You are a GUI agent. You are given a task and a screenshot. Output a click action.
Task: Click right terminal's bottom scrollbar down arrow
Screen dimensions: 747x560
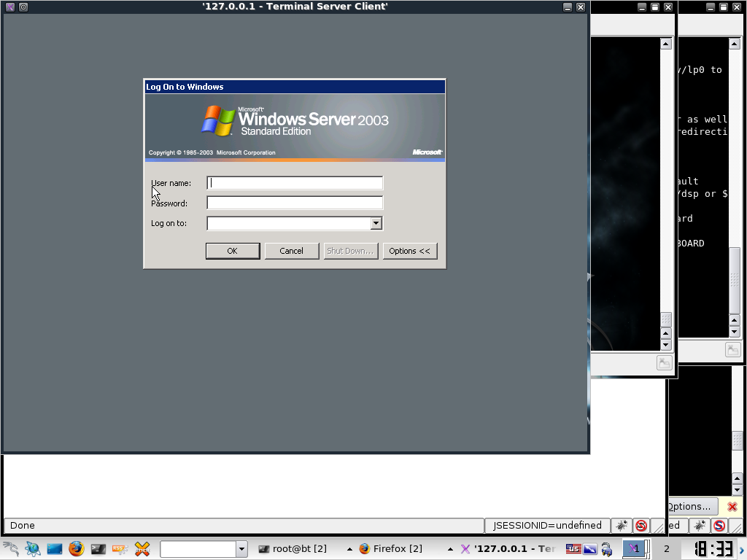pos(734,332)
